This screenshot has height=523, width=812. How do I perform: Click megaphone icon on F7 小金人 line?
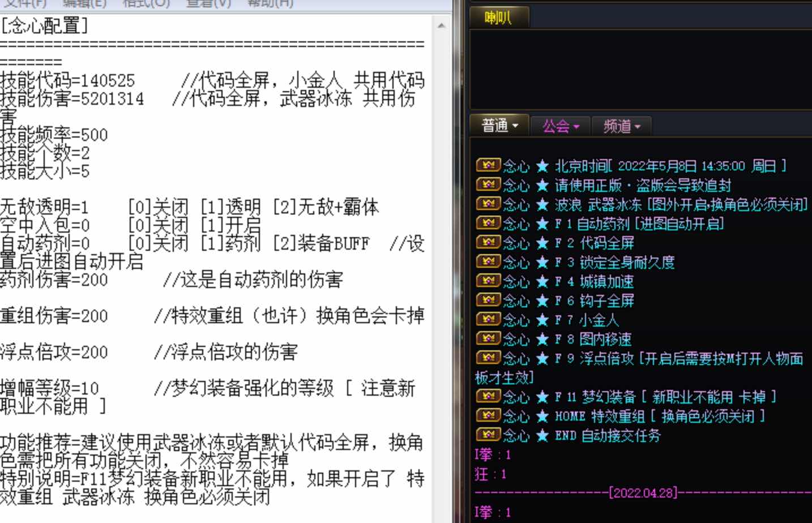click(488, 319)
